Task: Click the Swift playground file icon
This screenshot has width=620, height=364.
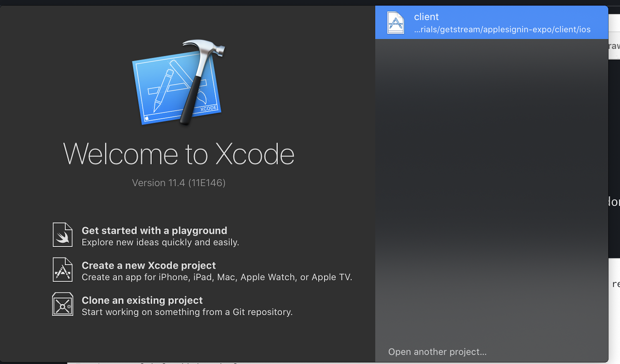Action: tap(62, 235)
